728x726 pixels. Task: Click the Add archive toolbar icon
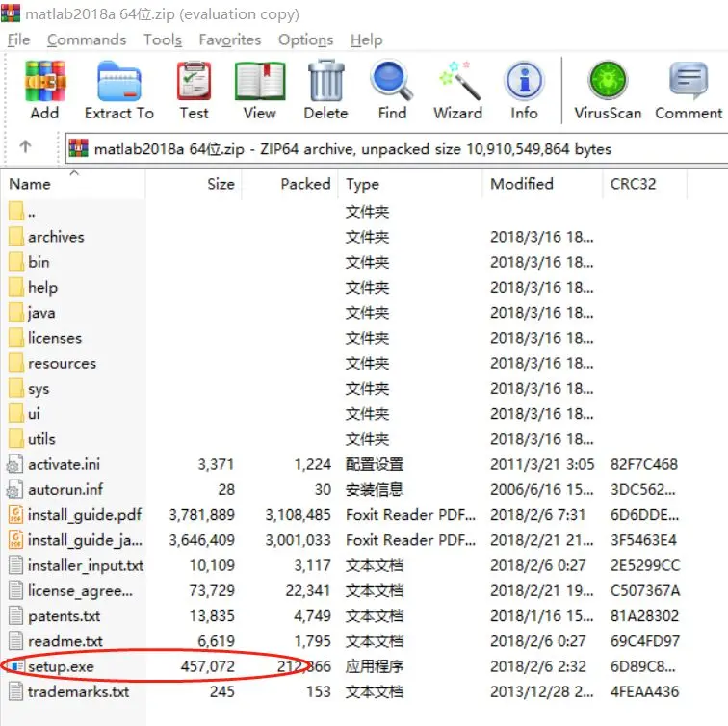45,81
